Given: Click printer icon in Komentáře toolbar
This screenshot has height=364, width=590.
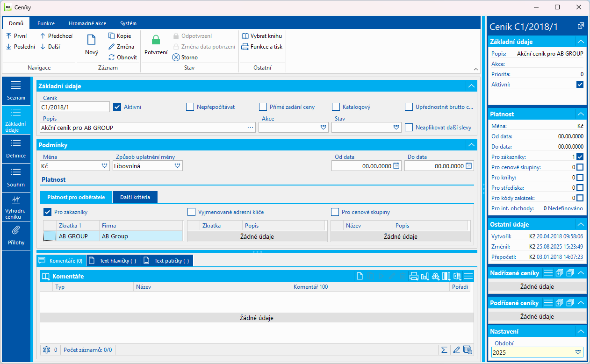Looking at the screenshot, I should pos(414,276).
